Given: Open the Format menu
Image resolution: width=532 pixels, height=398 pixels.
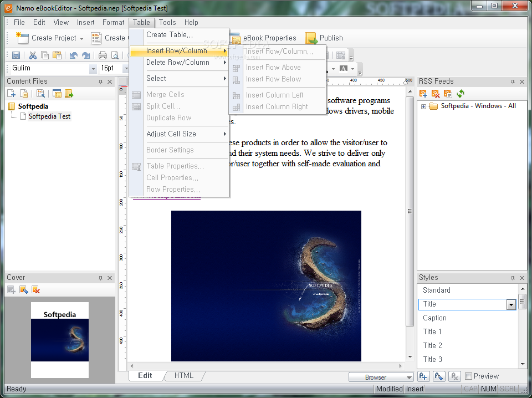Looking at the screenshot, I should (113, 22).
